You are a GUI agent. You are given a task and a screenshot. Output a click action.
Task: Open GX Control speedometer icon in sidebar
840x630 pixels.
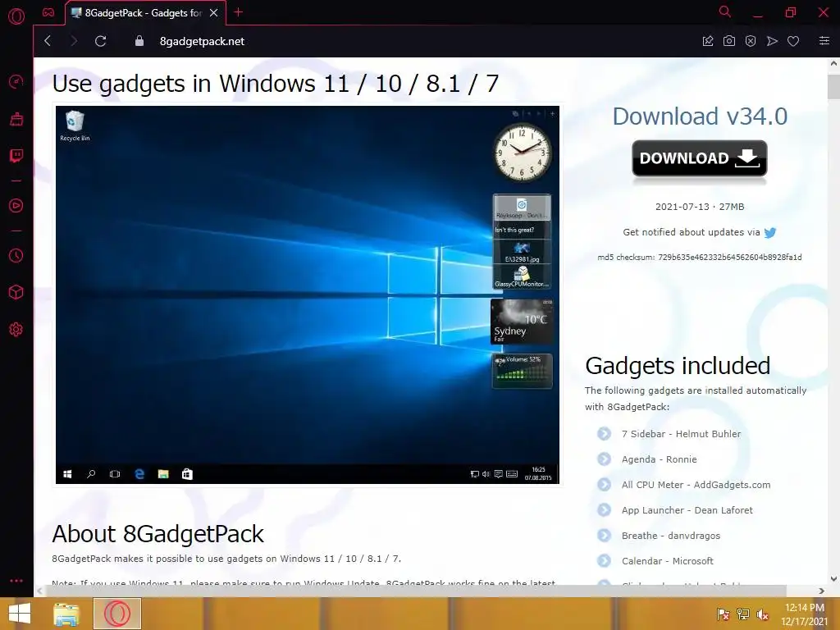(x=16, y=82)
